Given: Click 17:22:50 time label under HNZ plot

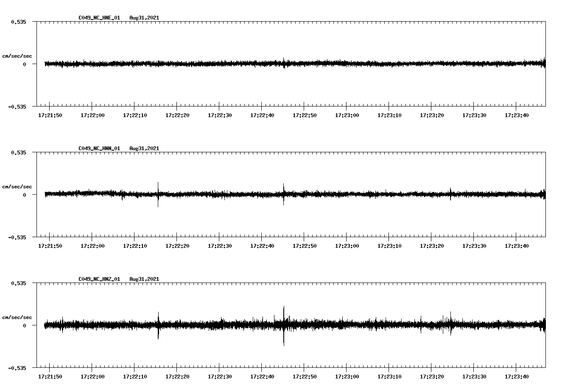Looking at the screenshot, I should coord(305,376).
